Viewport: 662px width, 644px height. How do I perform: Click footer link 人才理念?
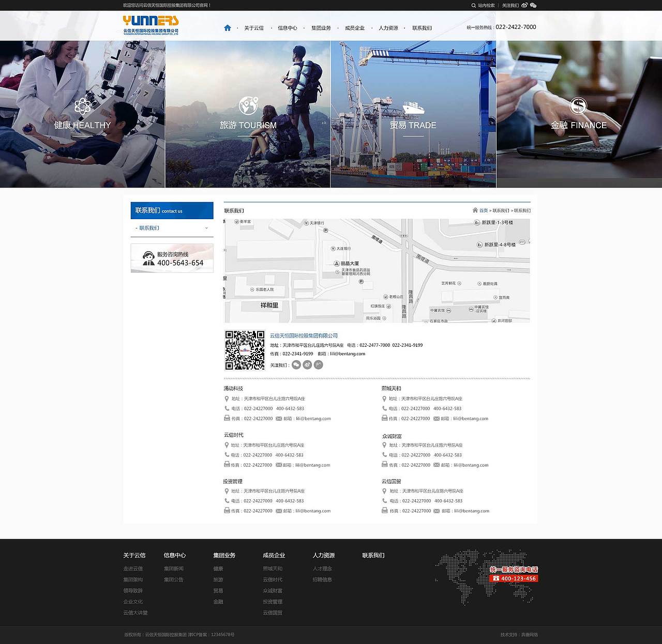tap(322, 569)
